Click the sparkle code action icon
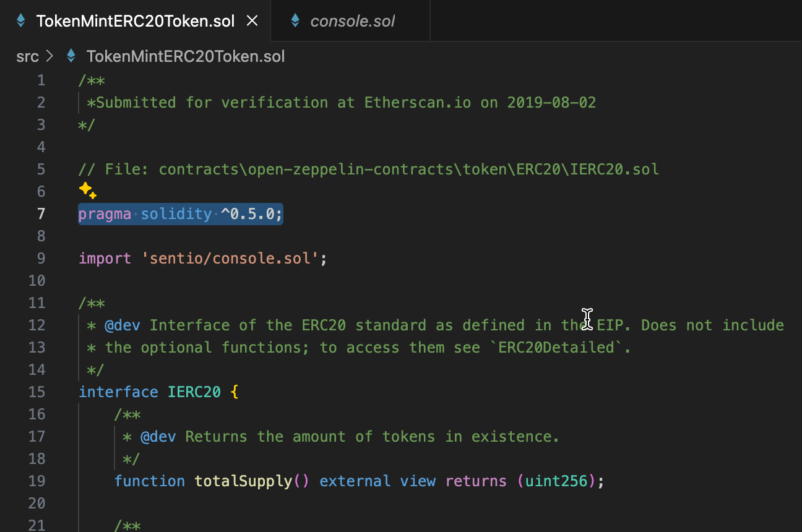 tap(87, 191)
